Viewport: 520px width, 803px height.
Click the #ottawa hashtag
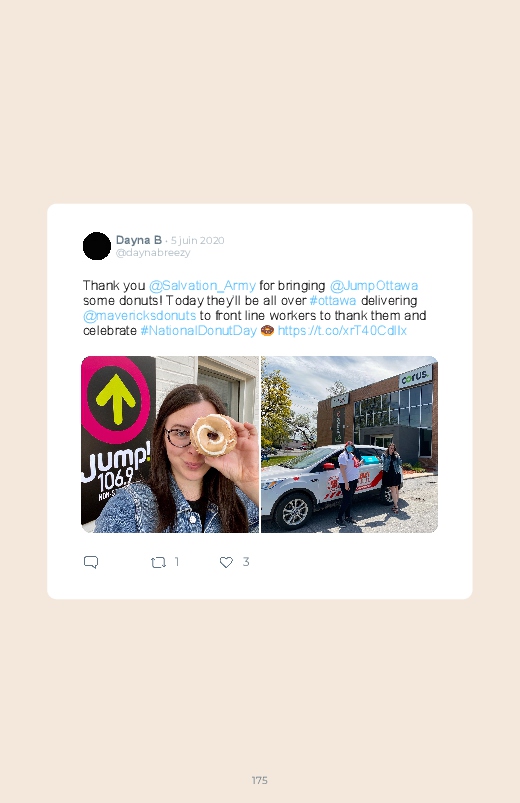(332, 300)
